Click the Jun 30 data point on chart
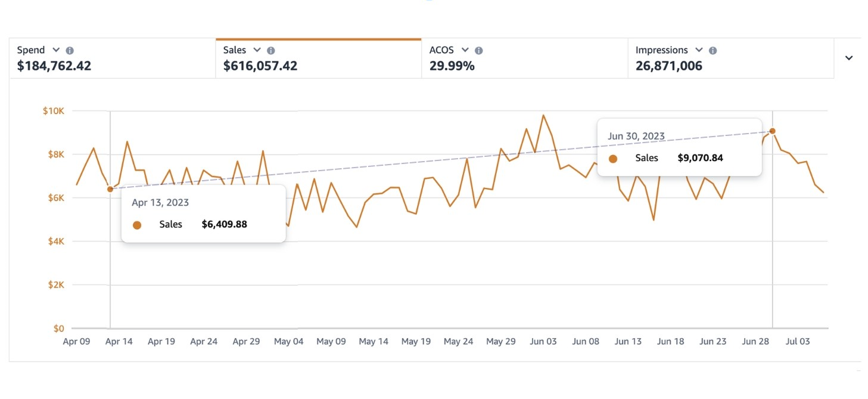This screenshot has width=868, height=399. pos(773,131)
